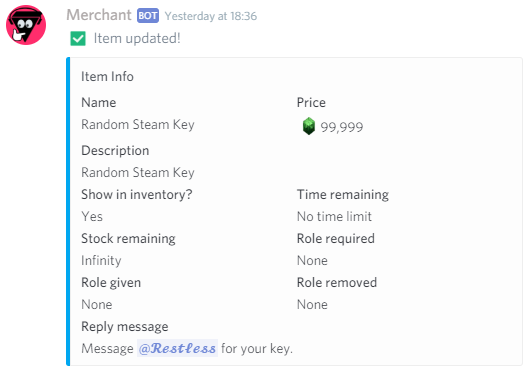Click the No time limit value
The height and width of the screenshot is (374, 531).
click(x=334, y=216)
